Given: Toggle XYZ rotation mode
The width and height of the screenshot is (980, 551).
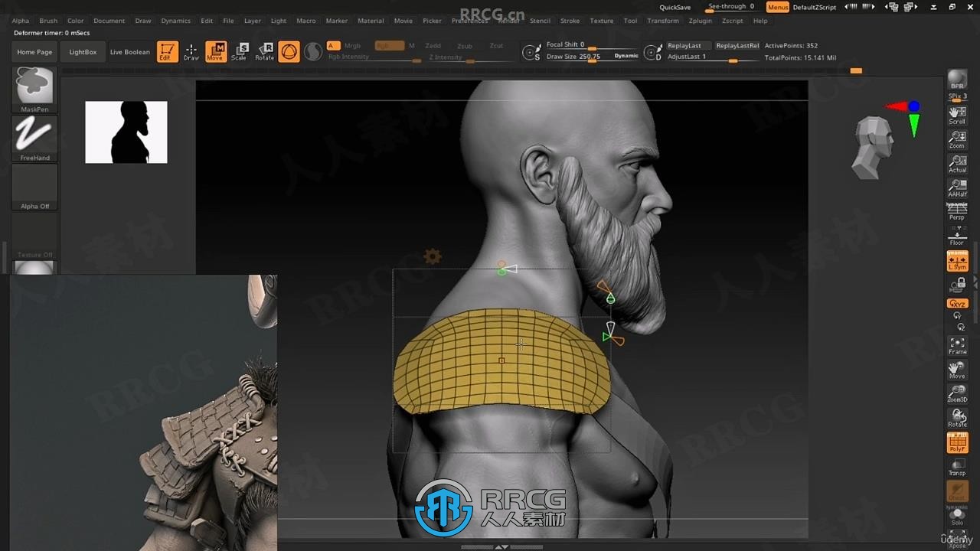Looking at the screenshot, I should pyautogui.click(x=957, y=304).
